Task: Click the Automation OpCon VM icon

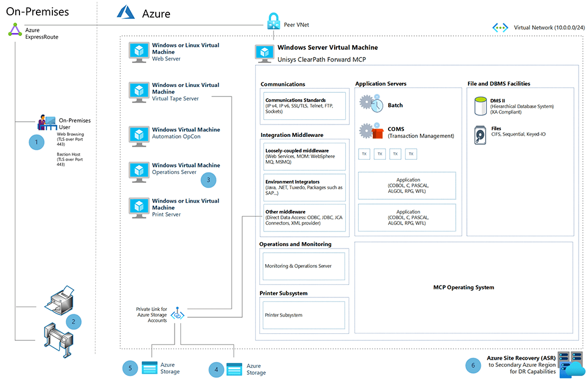Action: click(139, 136)
